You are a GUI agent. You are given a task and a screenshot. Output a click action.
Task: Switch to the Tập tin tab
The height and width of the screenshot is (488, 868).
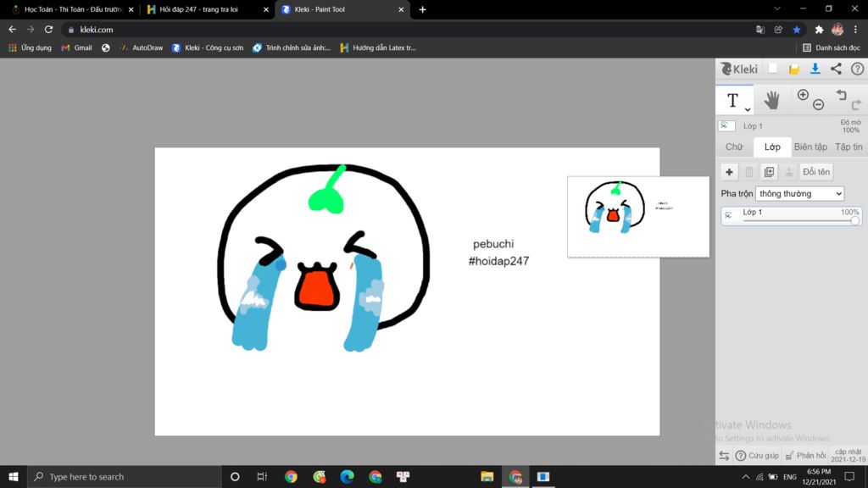pos(849,147)
